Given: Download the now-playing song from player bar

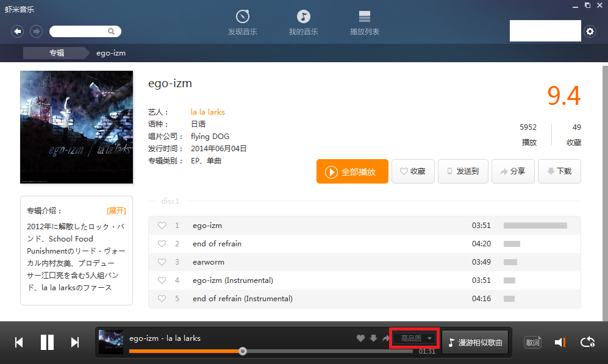Looking at the screenshot, I should pos(373,338).
